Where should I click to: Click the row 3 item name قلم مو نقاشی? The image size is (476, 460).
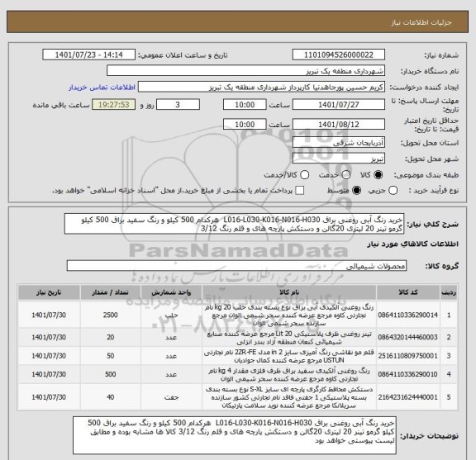pyautogui.click(x=289, y=356)
